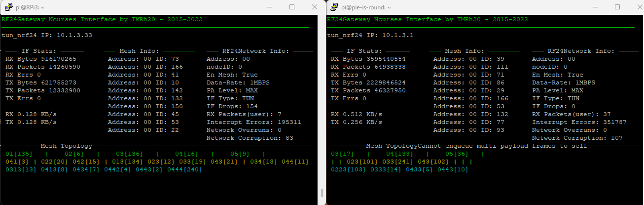Click 'tun_nrf24 IP: 10.1.3.33' line
644x205 pixels.
(47, 36)
